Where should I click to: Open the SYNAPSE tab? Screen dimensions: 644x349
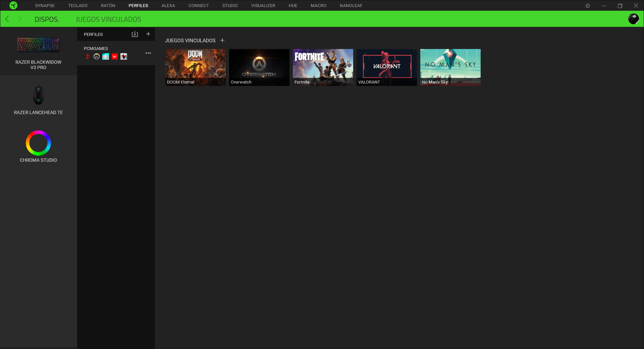coord(45,6)
